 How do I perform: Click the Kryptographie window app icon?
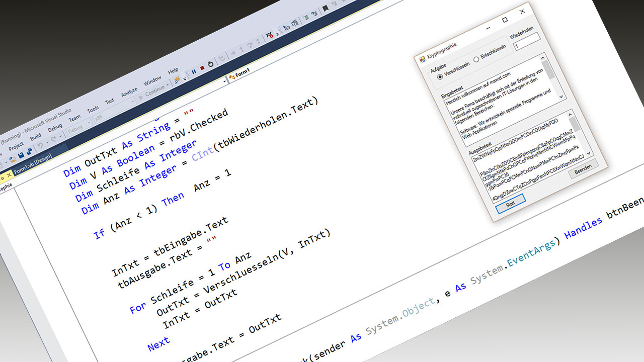click(422, 59)
